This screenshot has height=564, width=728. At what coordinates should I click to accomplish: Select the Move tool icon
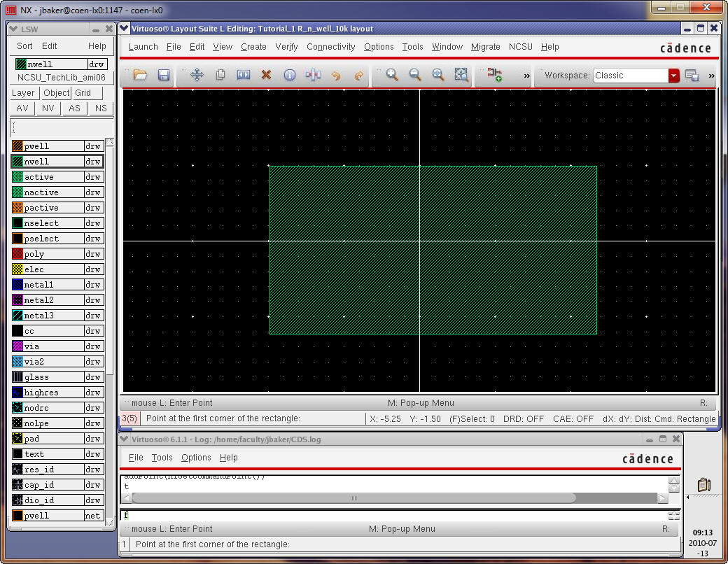tap(197, 75)
